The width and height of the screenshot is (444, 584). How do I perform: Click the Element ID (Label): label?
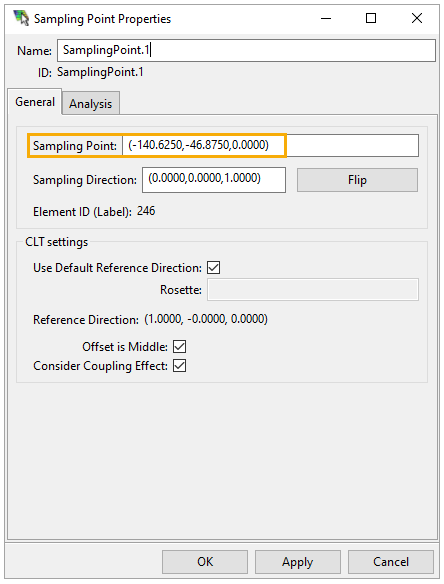tap(82, 212)
